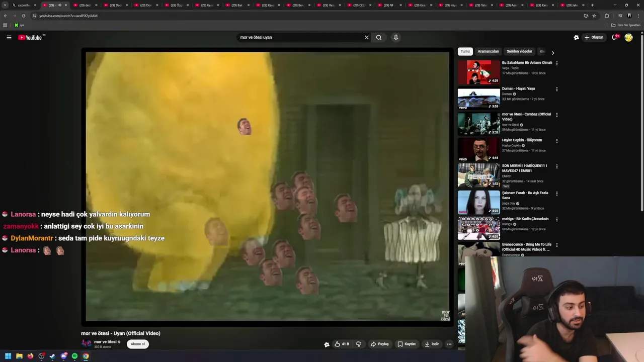Switch to the x.com browser tab
644x362 pixels.
tap(25, 5)
